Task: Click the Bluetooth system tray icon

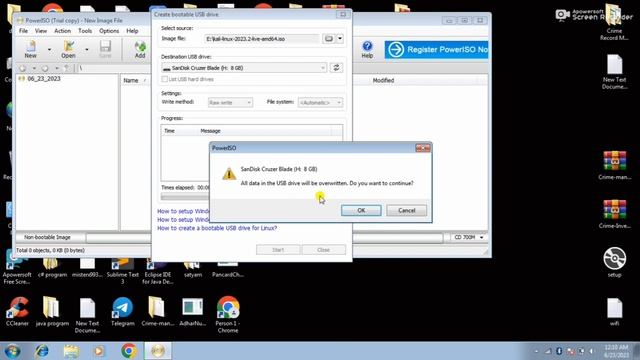Action: coord(559,351)
